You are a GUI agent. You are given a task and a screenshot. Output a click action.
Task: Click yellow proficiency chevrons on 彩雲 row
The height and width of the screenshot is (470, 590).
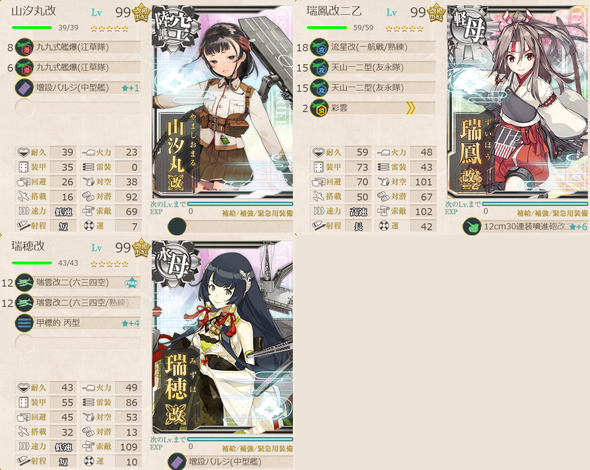(x=411, y=108)
